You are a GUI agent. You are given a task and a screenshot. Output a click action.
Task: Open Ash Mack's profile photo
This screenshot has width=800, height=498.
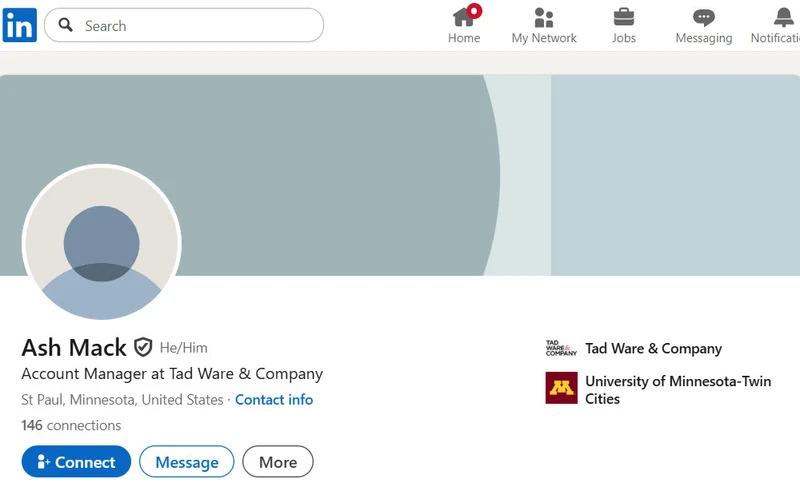[x=101, y=245]
